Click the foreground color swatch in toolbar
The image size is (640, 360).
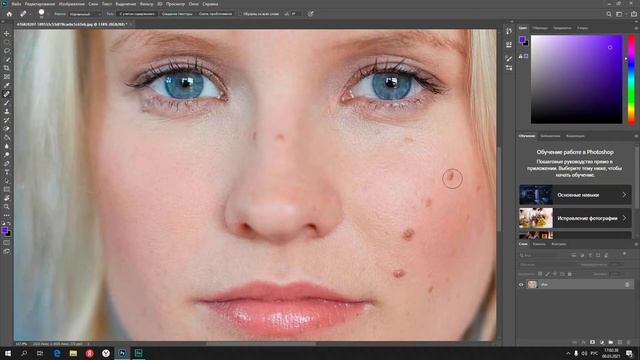(4, 231)
